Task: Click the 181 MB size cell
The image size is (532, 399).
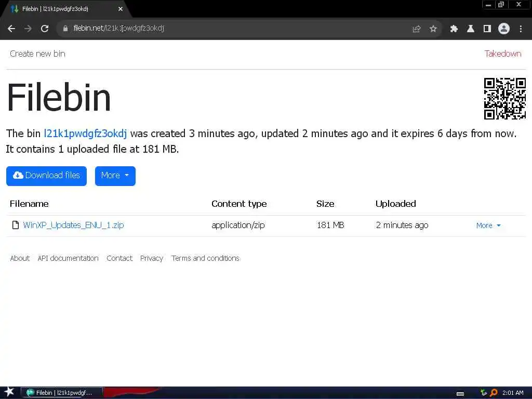Action: (x=330, y=225)
